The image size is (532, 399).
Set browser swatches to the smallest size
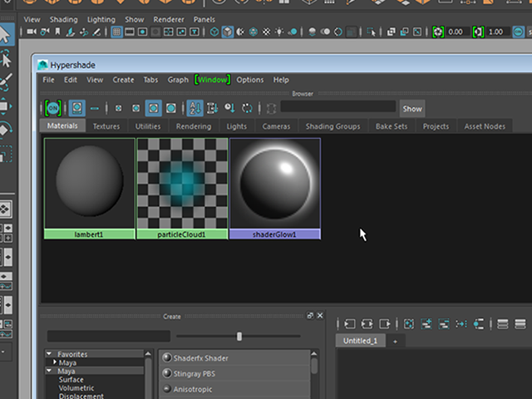point(118,109)
